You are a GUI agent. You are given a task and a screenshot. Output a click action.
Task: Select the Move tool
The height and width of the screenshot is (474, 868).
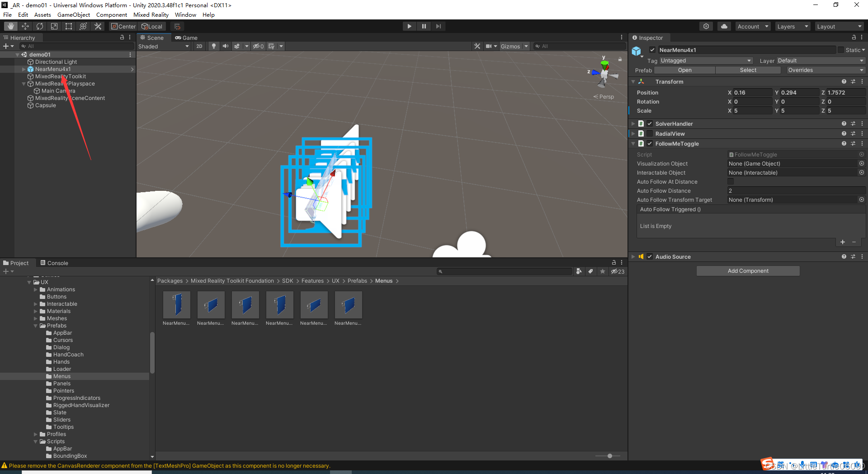point(25,26)
